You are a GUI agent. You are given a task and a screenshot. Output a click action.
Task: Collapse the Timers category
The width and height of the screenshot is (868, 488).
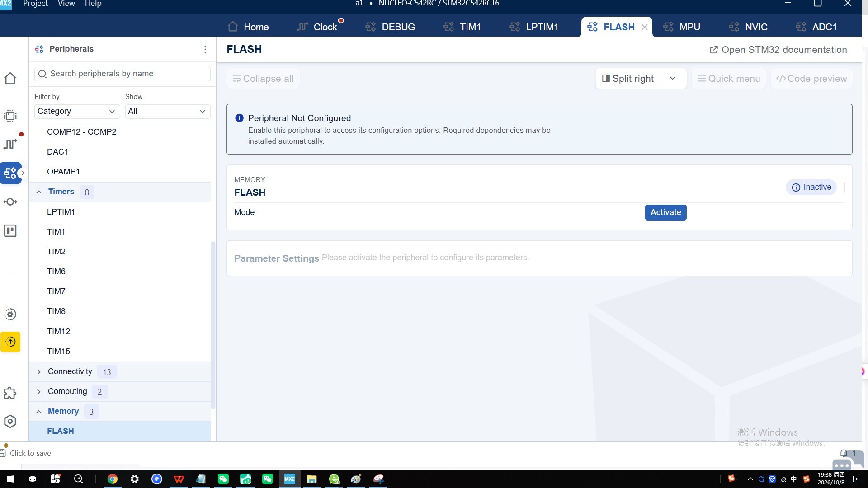39,192
